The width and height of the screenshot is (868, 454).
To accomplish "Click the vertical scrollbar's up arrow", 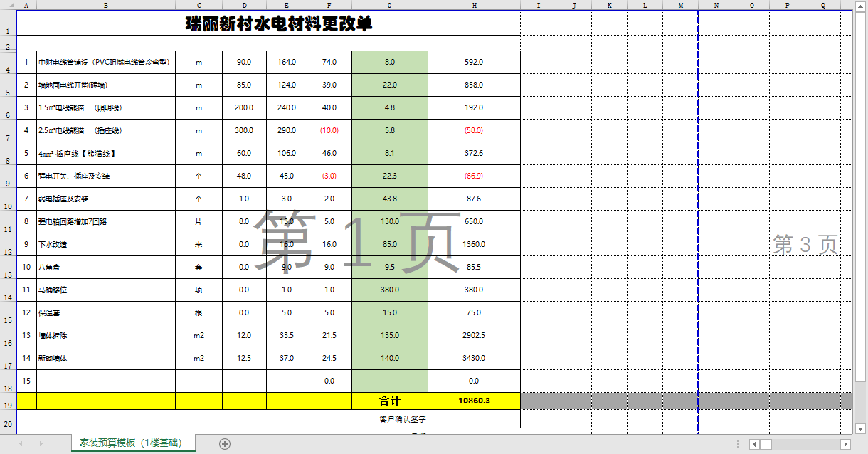I will click(x=860, y=6).
